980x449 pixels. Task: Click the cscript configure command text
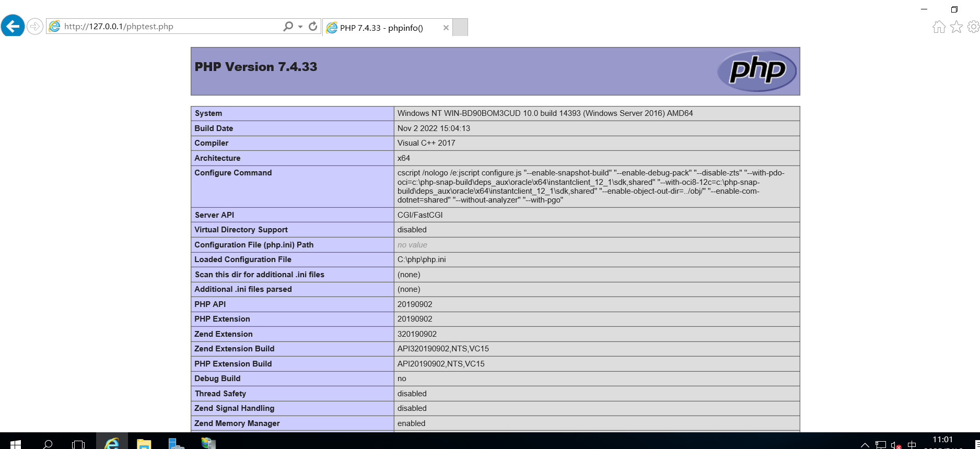(591, 186)
